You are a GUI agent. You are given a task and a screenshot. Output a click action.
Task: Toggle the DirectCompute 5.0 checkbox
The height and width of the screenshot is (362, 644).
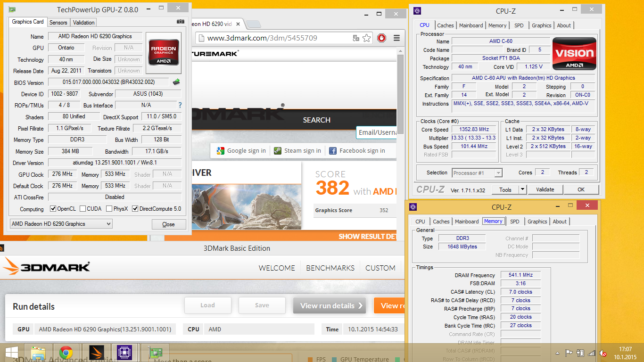point(135,209)
